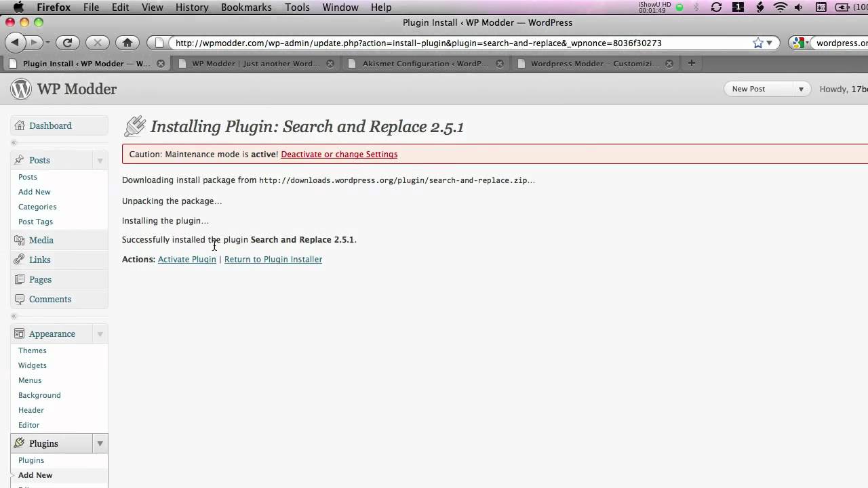Click the Links chain icon
Screen dimensions: 868x488
tap(19, 260)
